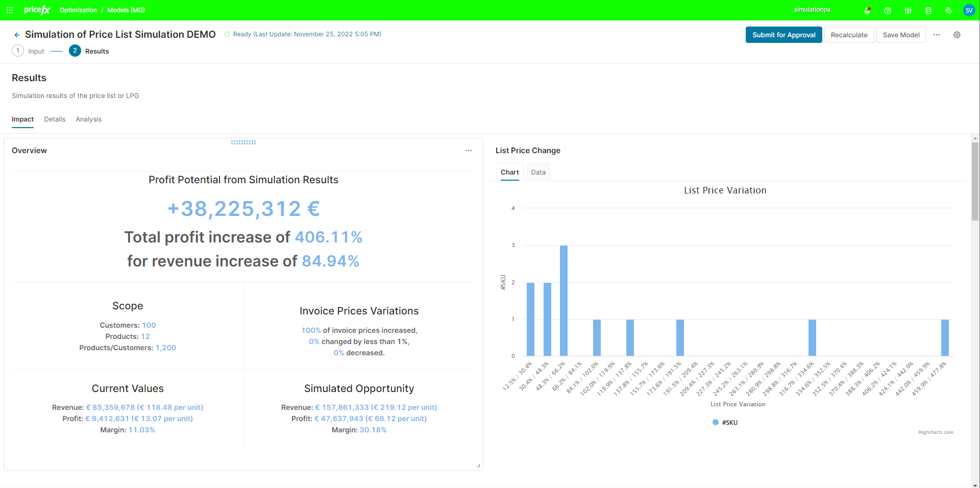
Task: Click Submit for Approval button
Action: (x=783, y=35)
